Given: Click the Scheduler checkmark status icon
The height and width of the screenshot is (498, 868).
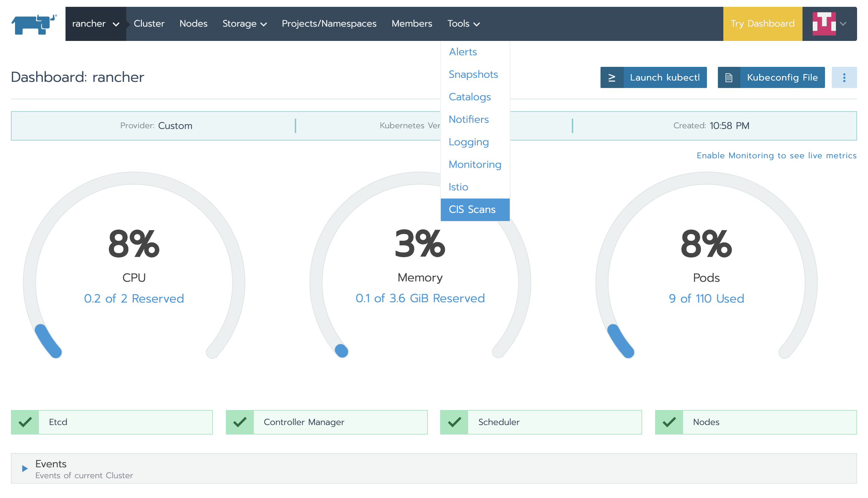Looking at the screenshot, I should (x=454, y=421).
